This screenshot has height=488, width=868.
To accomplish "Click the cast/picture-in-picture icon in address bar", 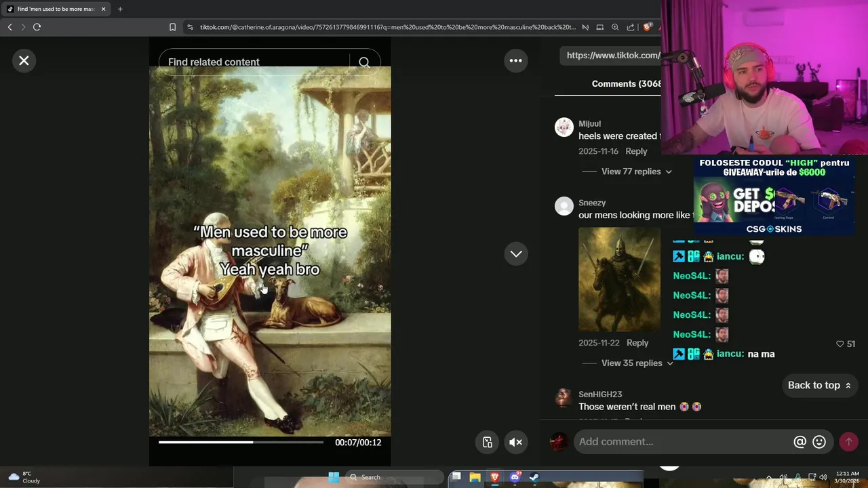I will click(599, 27).
